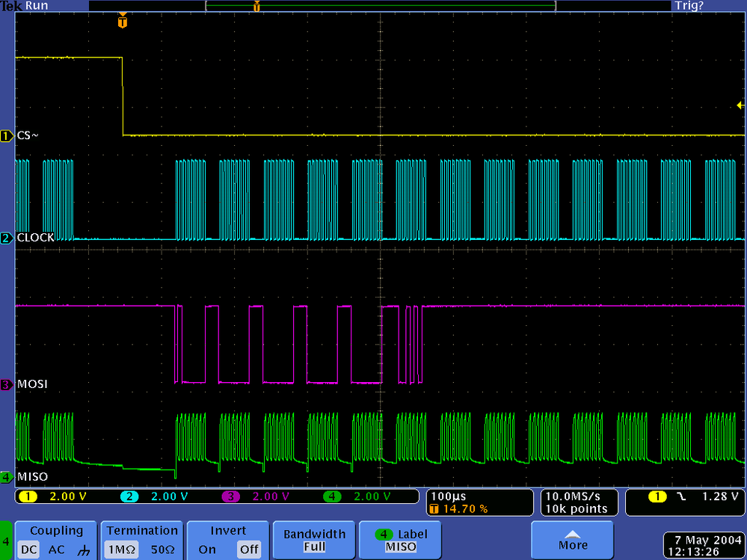The image size is (747, 560).
Task: Click channel 1 CS~ ground marker
Action: (7, 136)
